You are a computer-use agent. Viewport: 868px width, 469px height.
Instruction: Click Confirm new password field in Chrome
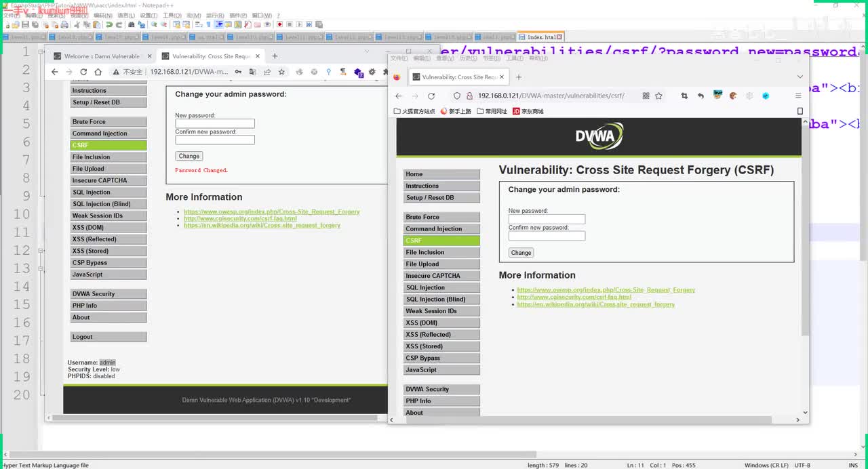(x=215, y=140)
